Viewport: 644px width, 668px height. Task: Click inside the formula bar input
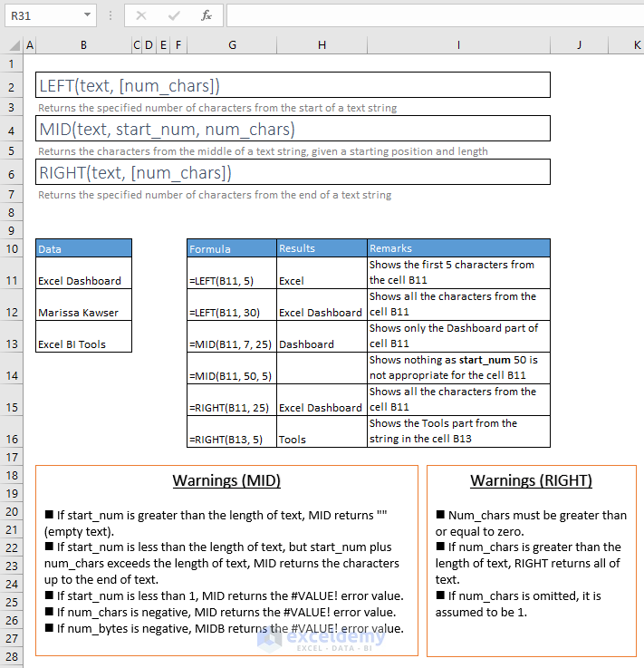pos(435,15)
